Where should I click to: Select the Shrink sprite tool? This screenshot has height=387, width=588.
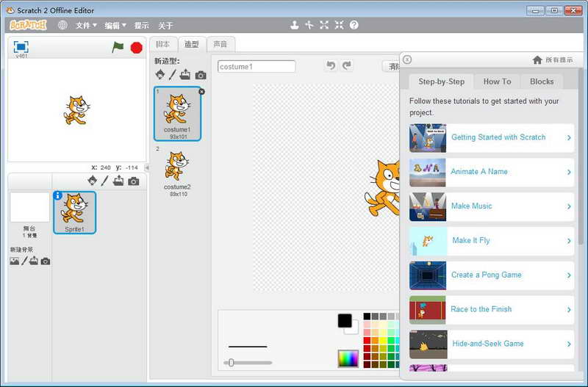click(339, 25)
